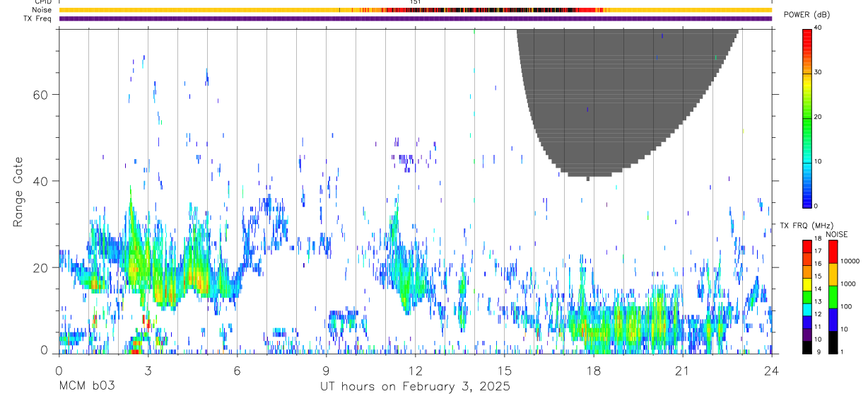The image size is (868, 401).
Task: Pick the black segment of TX FRQ scale
Action: 807,347
